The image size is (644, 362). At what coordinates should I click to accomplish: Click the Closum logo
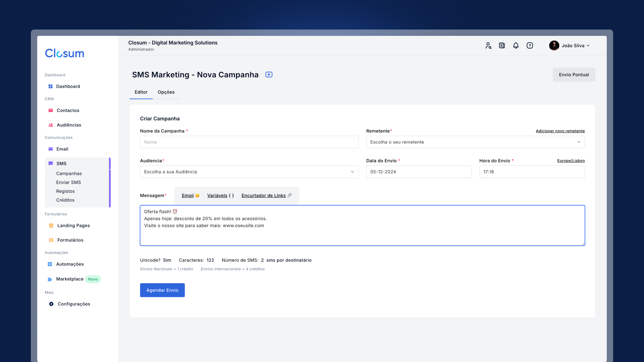pyautogui.click(x=64, y=53)
